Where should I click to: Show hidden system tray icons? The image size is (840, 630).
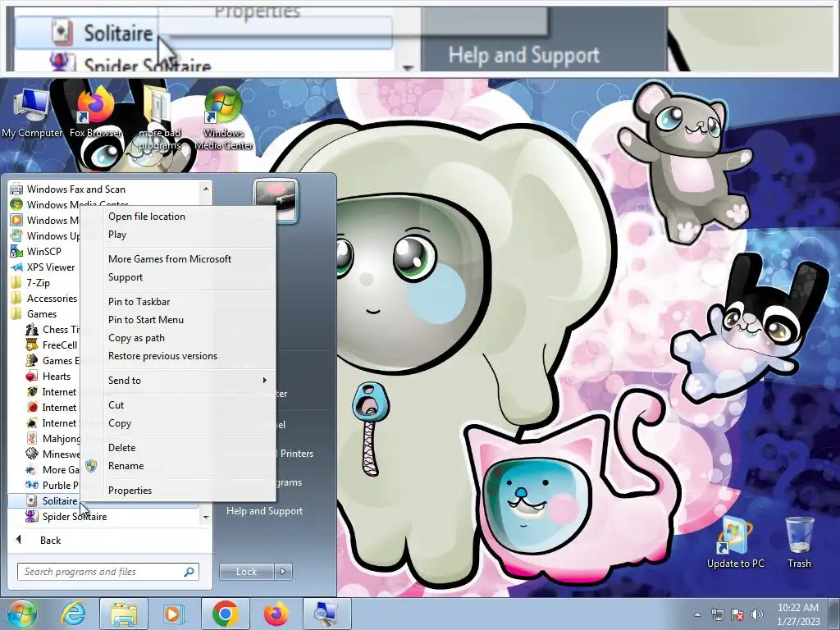tap(697, 614)
